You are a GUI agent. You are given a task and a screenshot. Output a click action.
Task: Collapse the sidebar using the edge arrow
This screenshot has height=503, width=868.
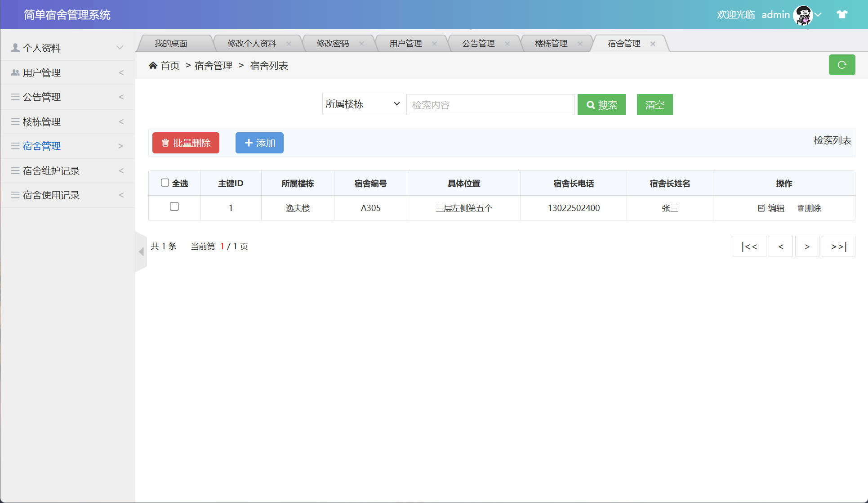point(141,252)
